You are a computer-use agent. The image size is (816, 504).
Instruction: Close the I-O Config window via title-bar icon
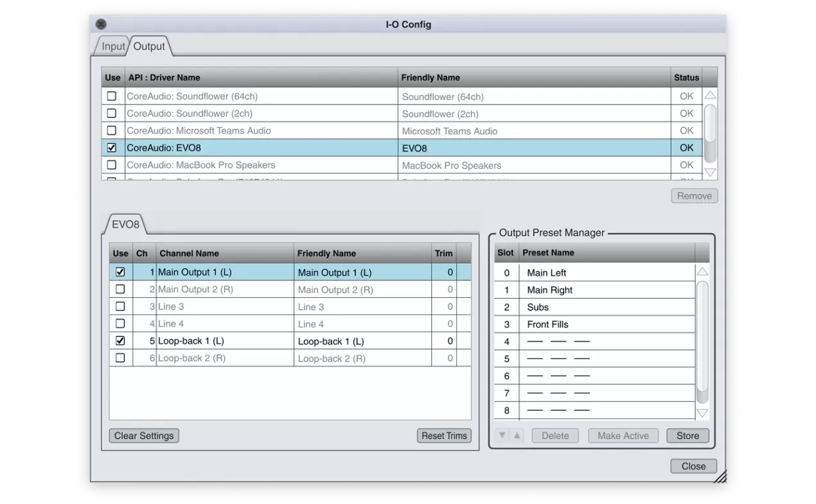pos(101,24)
